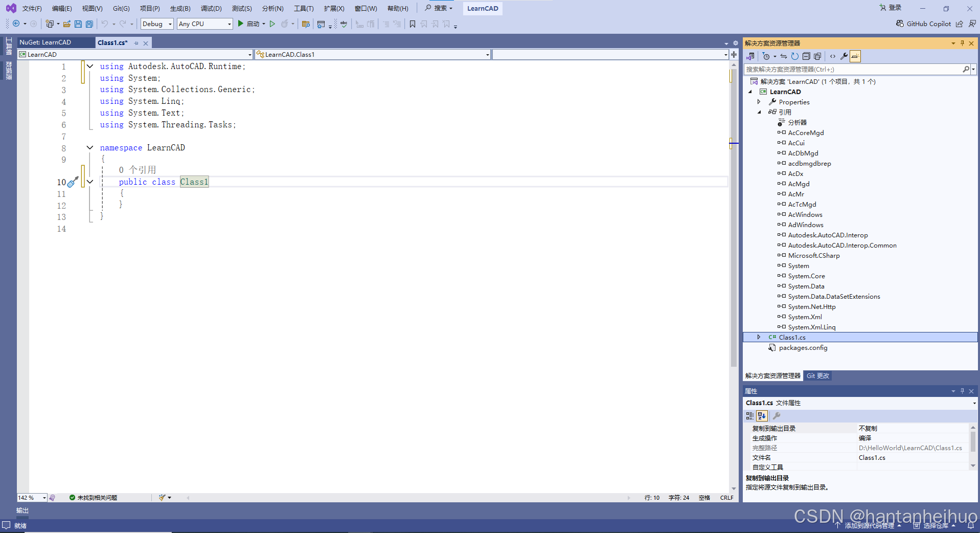Image resolution: width=980 pixels, height=533 pixels.
Task: Start without debugging outline play icon
Action: 272,24
